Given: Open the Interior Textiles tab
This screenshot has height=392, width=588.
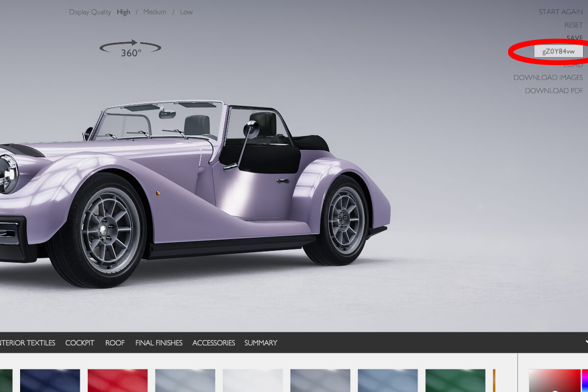Looking at the screenshot, I should click(27, 343).
